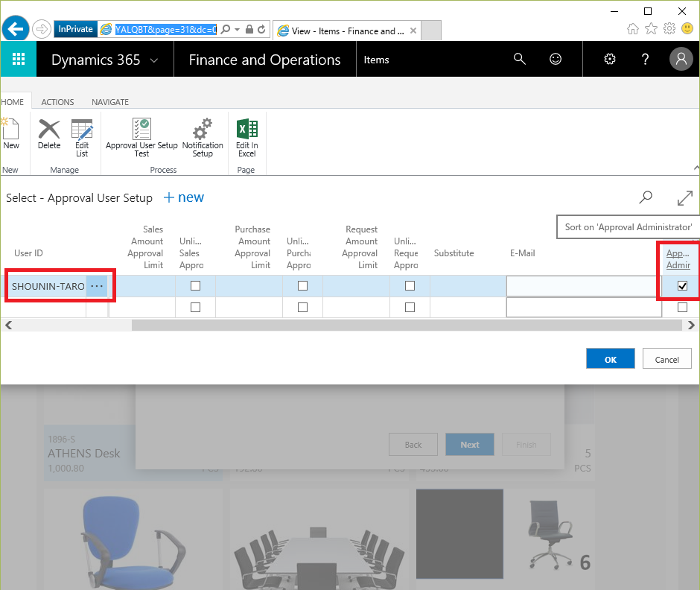This screenshot has width=700, height=590.
Task: Click the Delete ribbon icon
Action: click(49, 133)
